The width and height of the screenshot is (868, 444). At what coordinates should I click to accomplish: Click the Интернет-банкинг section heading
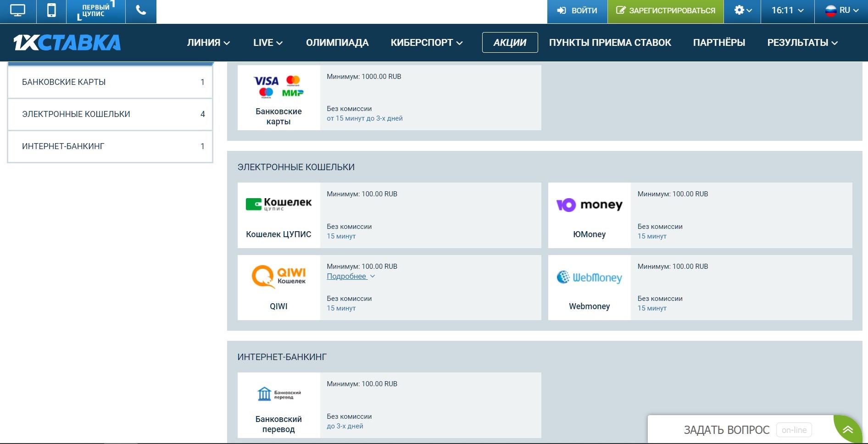282,357
